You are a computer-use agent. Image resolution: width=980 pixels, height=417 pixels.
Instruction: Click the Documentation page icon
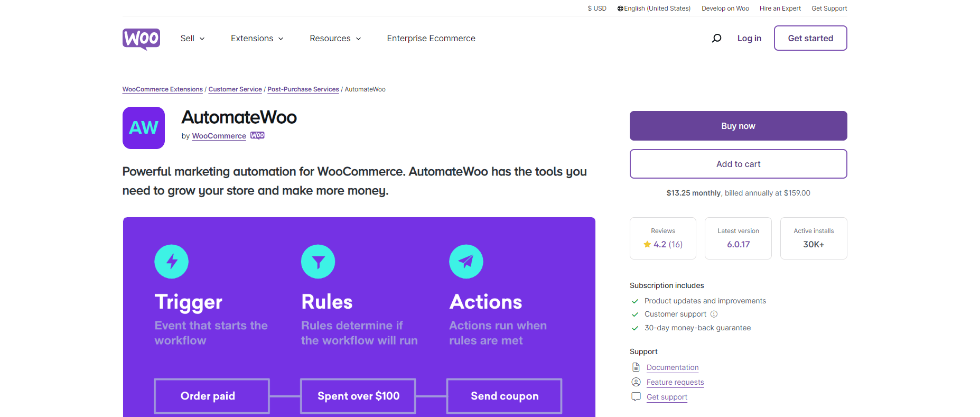(636, 367)
